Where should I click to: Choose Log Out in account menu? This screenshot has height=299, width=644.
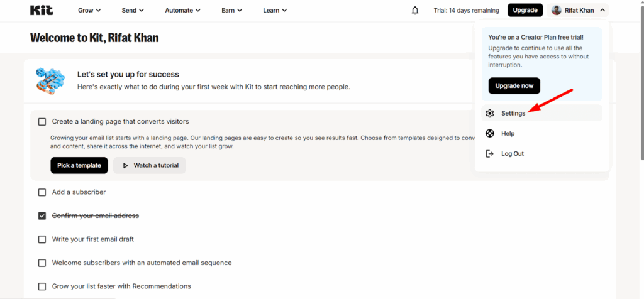541,154
